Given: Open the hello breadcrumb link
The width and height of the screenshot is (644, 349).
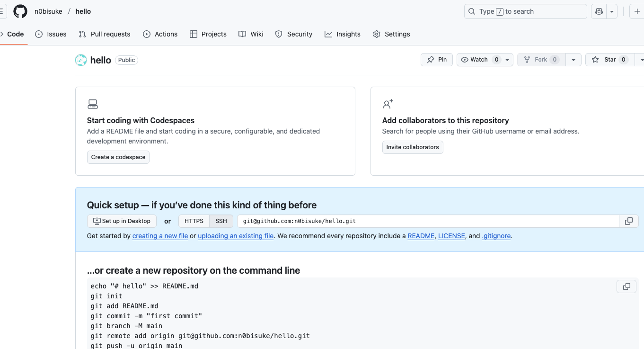Looking at the screenshot, I should (x=83, y=11).
